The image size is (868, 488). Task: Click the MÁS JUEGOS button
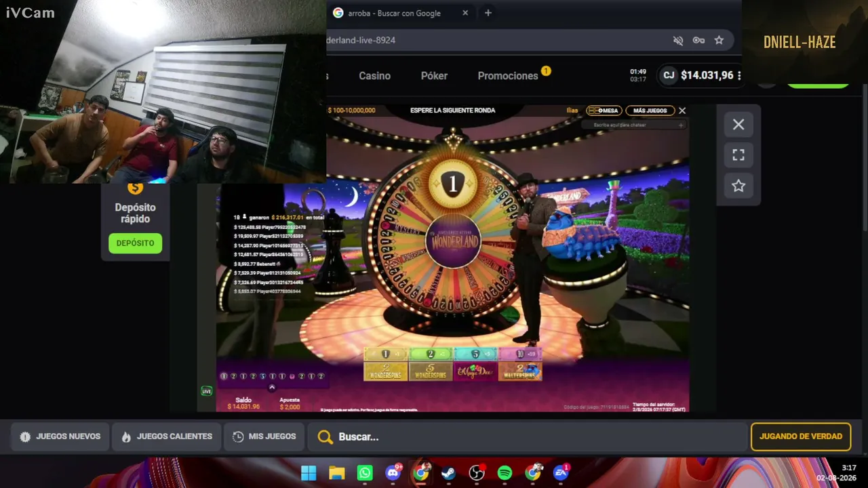click(x=650, y=110)
